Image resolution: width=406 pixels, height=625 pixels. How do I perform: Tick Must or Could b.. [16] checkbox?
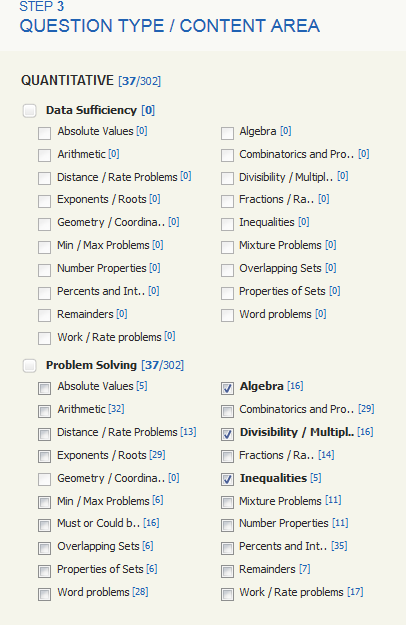coord(44,525)
